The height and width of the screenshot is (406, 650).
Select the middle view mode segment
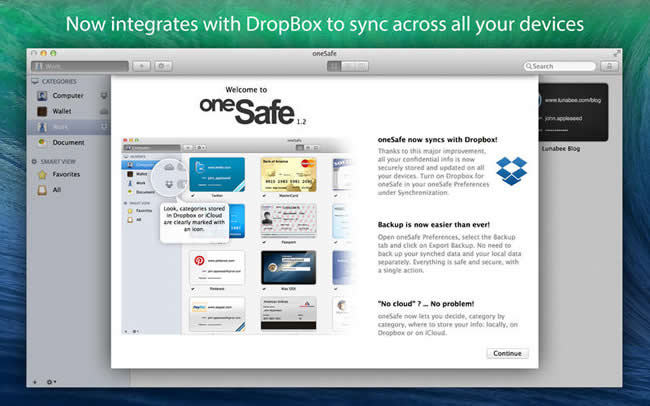pyautogui.click(x=348, y=66)
